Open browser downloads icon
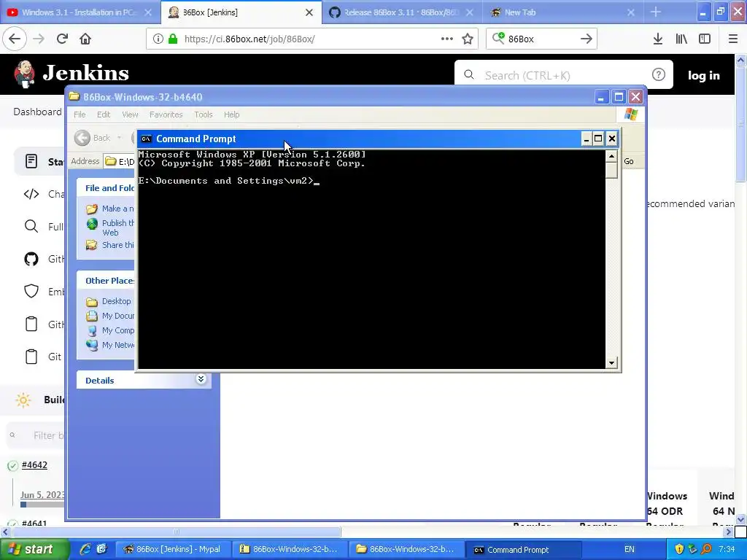The image size is (747, 560). (x=657, y=39)
